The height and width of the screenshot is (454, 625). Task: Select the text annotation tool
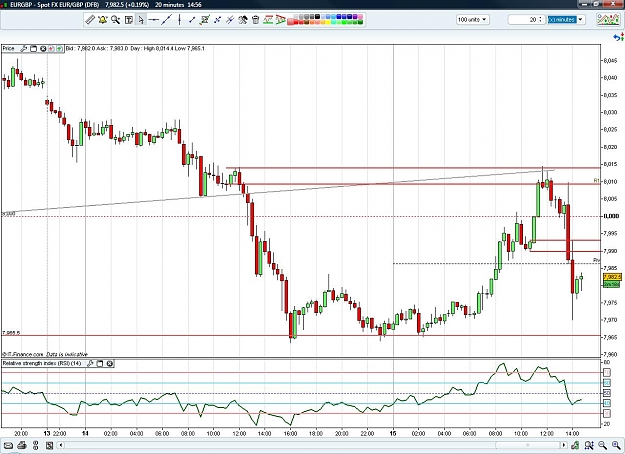[128, 20]
